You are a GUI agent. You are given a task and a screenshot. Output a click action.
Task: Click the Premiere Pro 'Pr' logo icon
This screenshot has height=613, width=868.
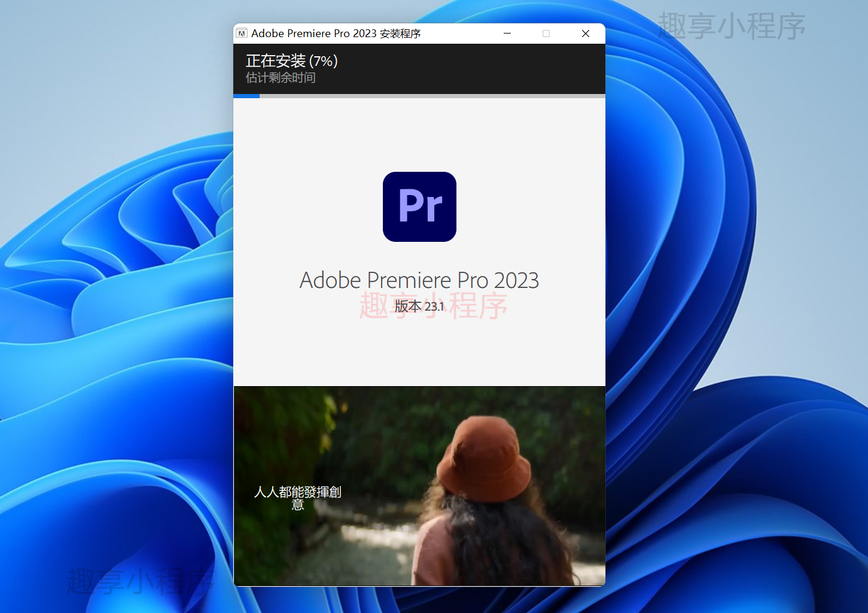point(419,207)
